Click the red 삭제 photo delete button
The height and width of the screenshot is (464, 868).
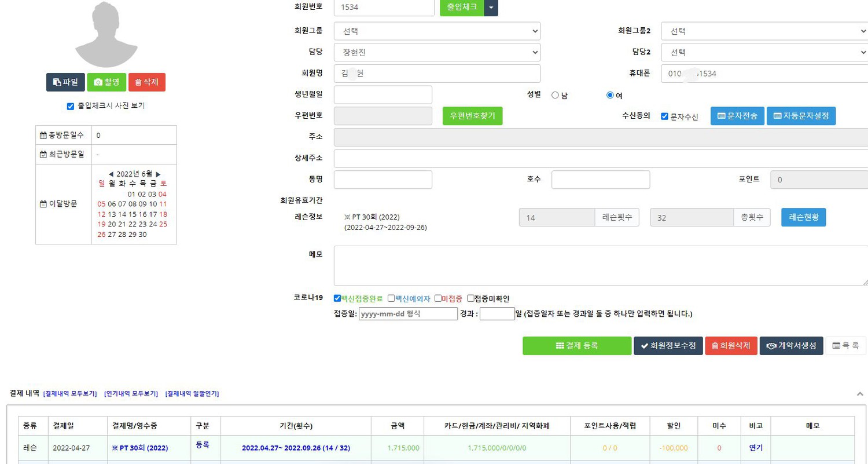147,82
